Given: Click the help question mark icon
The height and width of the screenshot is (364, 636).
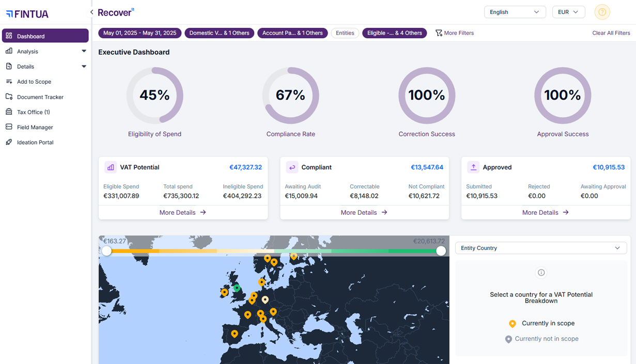Looking at the screenshot, I should [x=602, y=12].
